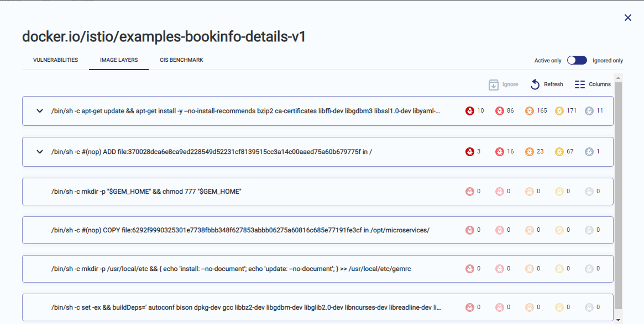644x324 pixels.
Task: Click gray severity icon in ADD file row
Action: 589,152
